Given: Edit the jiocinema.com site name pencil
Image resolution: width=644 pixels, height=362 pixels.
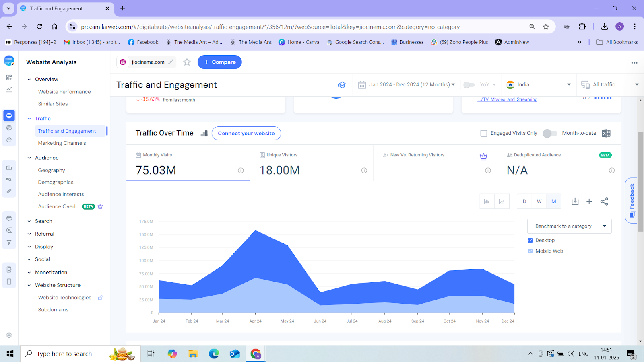Looking at the screenshot, I should (171, 62).
